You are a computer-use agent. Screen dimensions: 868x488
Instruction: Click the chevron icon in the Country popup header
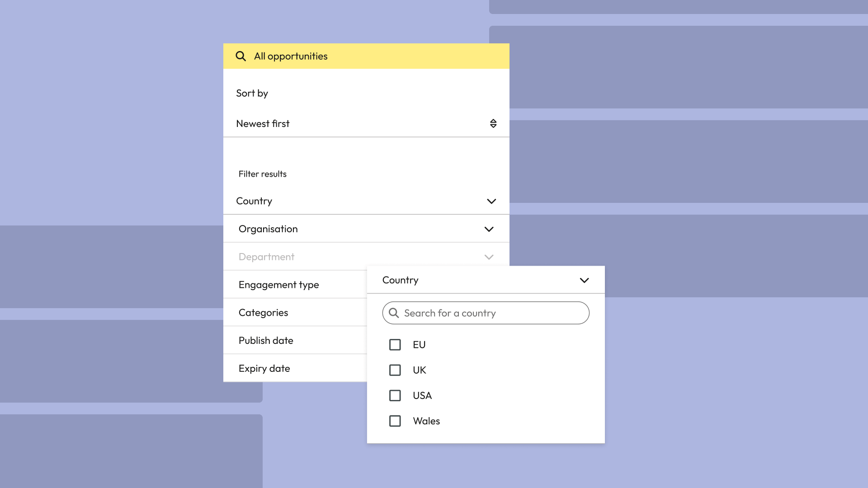[584, 280]
